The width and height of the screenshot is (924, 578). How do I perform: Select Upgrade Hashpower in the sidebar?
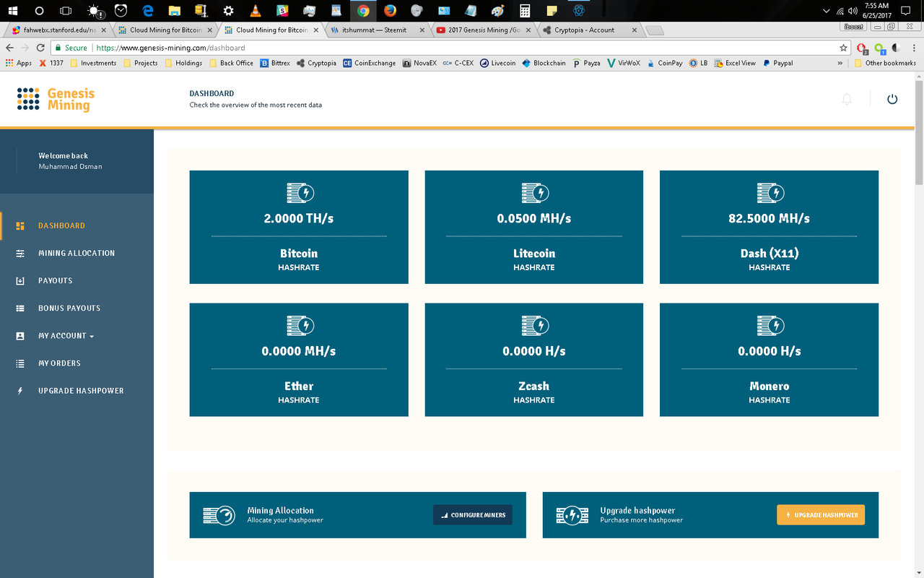81,390
